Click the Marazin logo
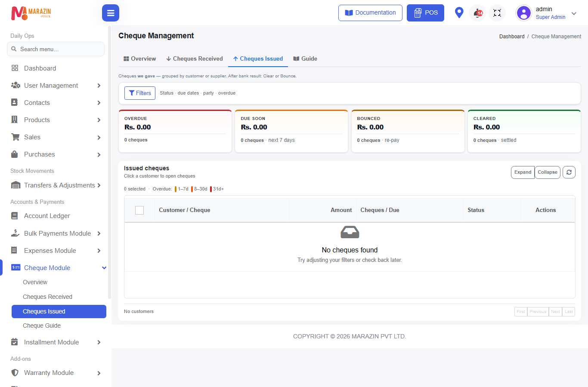This screenshot has width=588, height=387. pos(31,13)
